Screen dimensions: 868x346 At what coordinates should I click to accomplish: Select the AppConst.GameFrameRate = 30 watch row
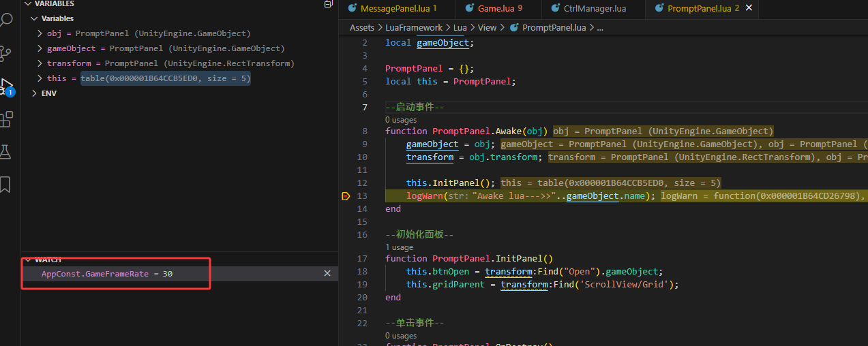pos(179,273)
